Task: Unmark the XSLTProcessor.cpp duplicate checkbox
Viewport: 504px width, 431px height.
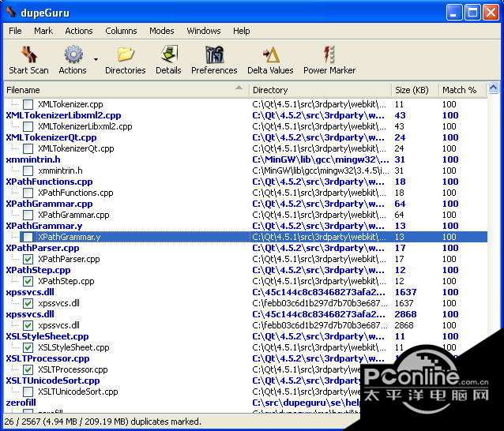Action: pyautogui.click(x=28, y=369)
